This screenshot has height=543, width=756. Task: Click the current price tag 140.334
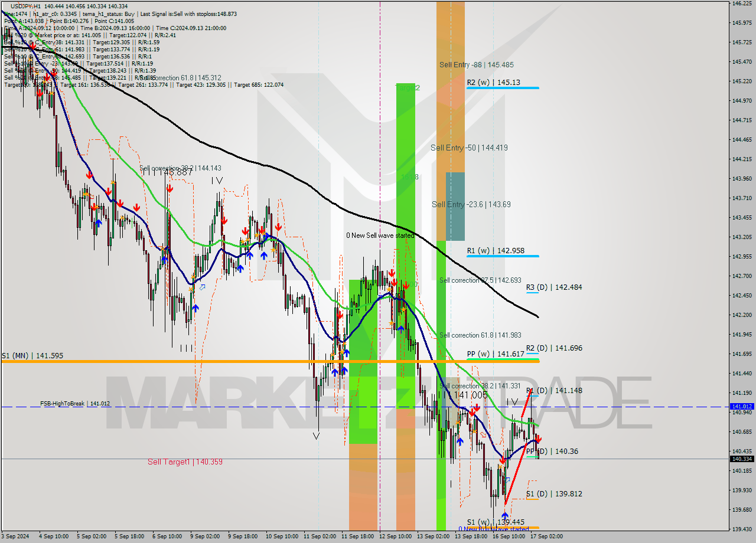click(x=742, y=459)
